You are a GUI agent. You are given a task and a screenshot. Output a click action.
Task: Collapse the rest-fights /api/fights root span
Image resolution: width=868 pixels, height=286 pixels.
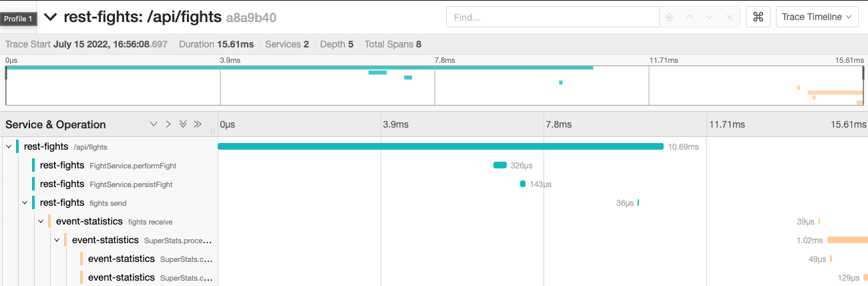tap(8, 146)
